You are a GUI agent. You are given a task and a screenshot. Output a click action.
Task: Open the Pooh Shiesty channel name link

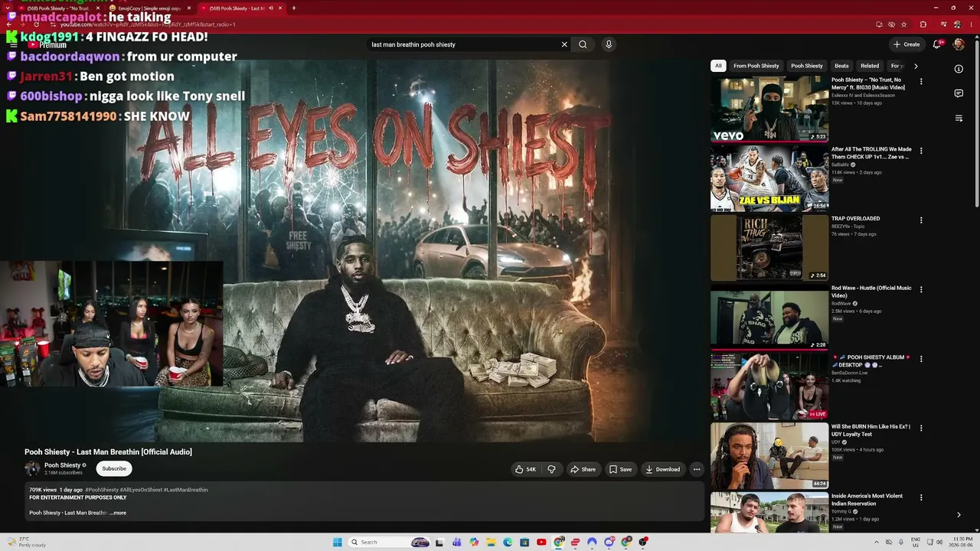click(x=62, y=465)
